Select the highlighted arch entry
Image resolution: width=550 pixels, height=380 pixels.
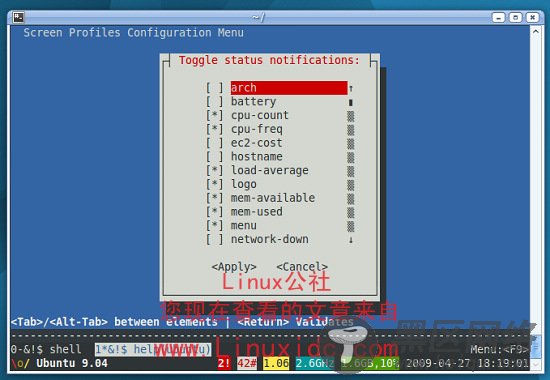(289, 88)
